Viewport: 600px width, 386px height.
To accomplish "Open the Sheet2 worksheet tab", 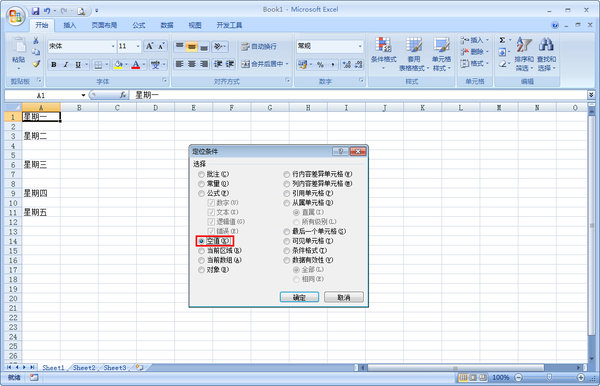I will click(84, 368).
